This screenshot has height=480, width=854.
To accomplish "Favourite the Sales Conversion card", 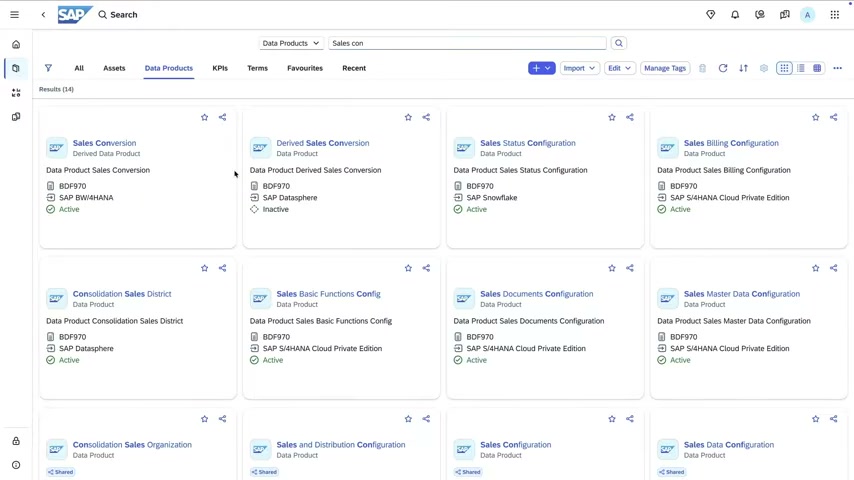I will [204, 117].
